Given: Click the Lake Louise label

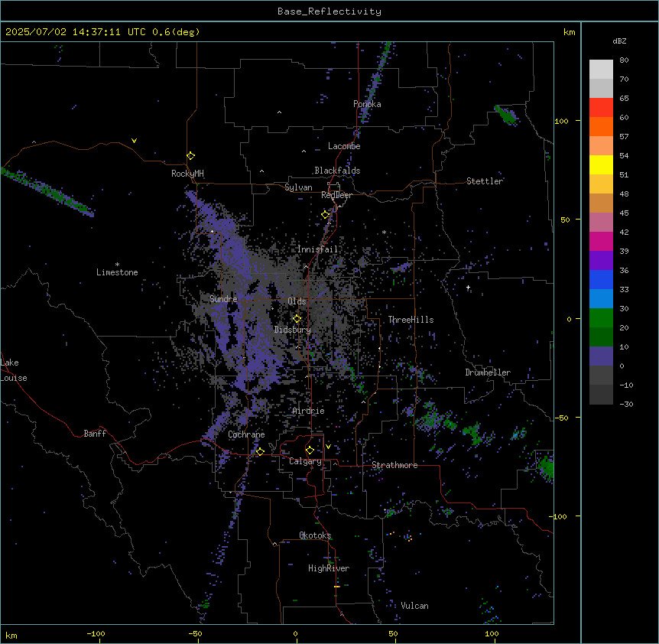Looking at the screenshot, I should (14, 370).
